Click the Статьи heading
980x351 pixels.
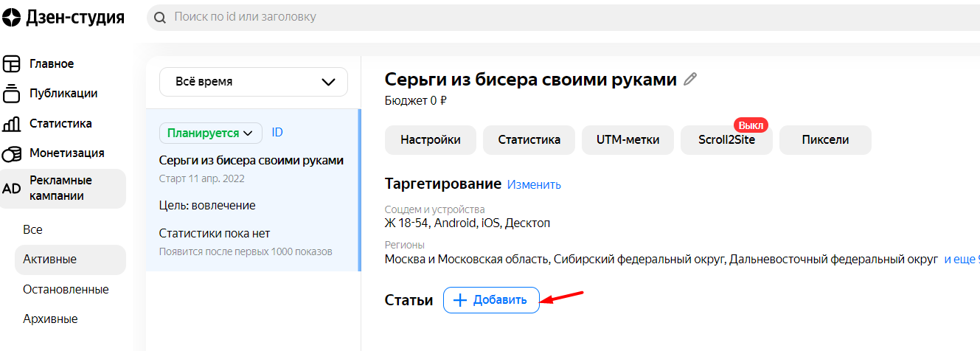point(409,300)
